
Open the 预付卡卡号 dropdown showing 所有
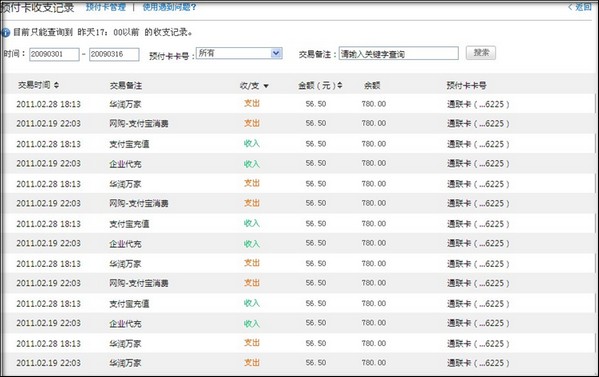(x=239, y=53)
